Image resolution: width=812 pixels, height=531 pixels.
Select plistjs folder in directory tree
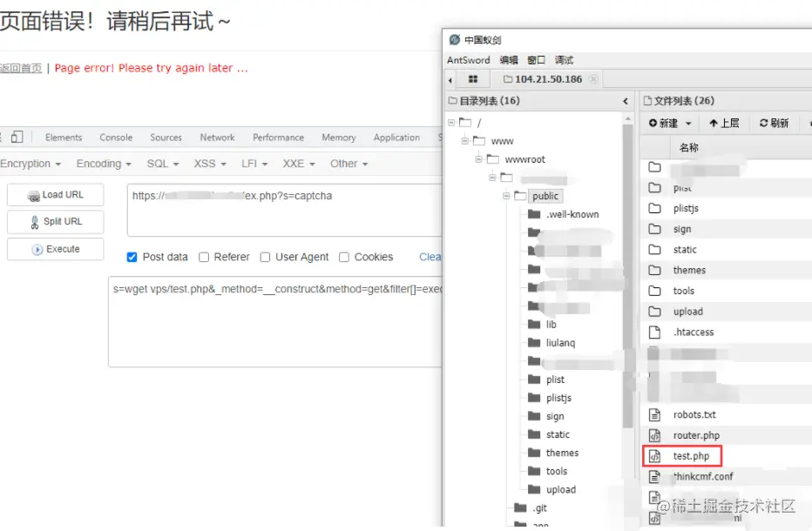pos(558,398)
